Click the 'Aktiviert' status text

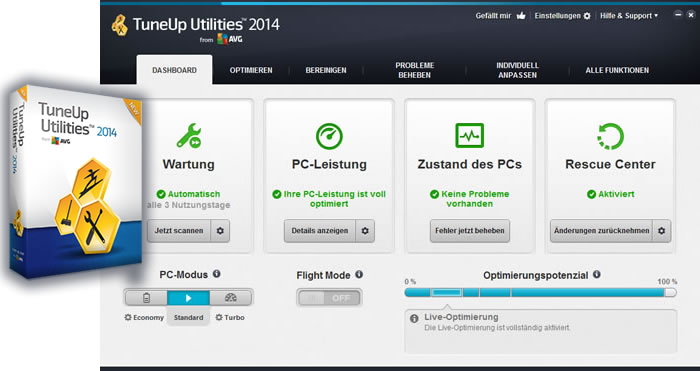[x=617, y=194]
